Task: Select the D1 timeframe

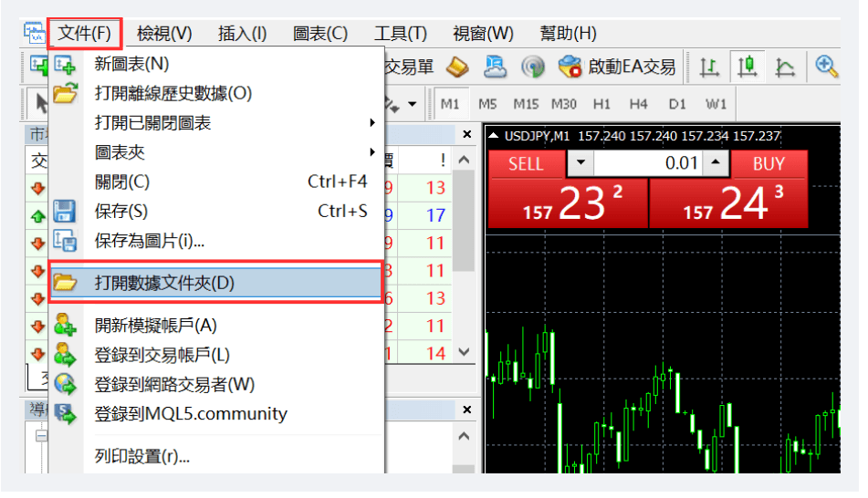Action: click(677, 104)
